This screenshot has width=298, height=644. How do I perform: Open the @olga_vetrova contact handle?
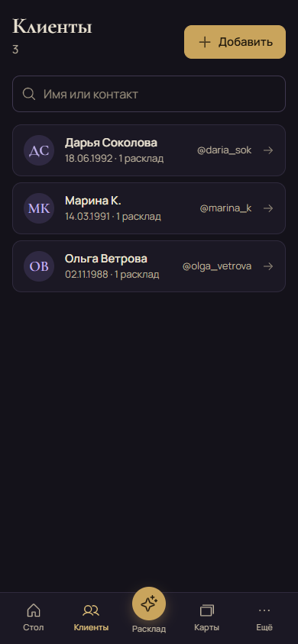[217, 266]
